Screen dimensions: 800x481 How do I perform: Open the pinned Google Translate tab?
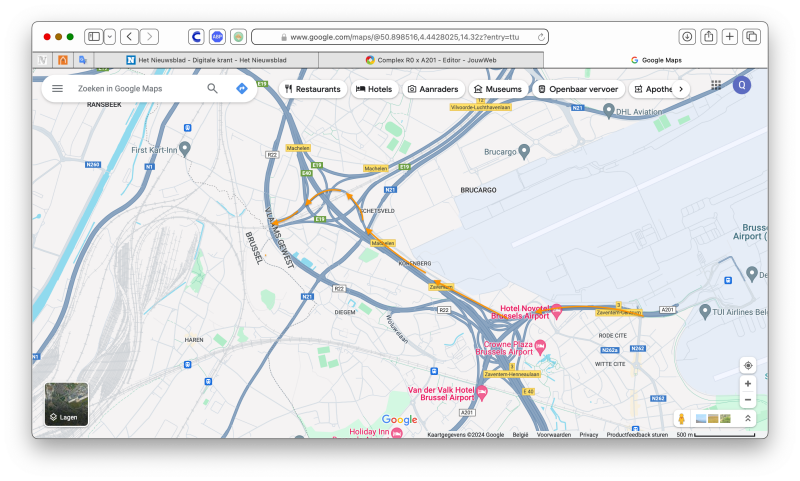click(83, 60)
